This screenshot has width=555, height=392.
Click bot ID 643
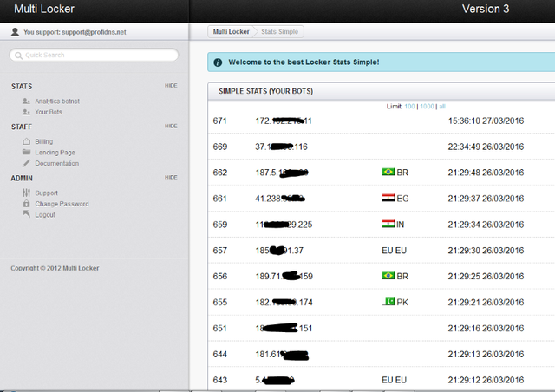click(219, 380)
